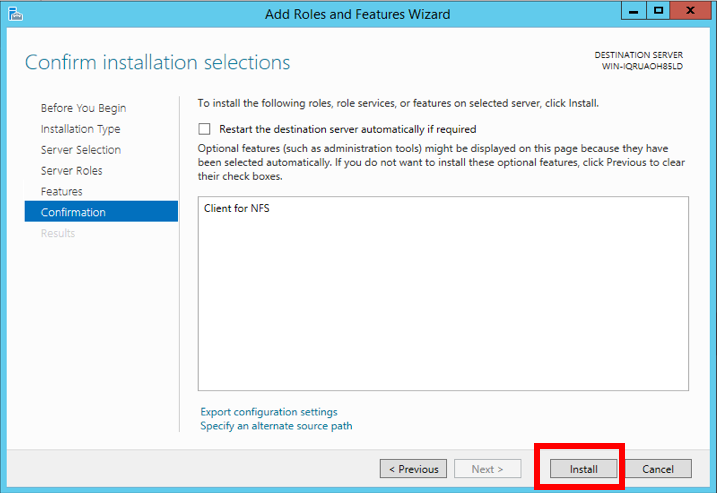Image resolution: width=717 pixels, height=493 pixels.
Task: Select Client for NFS in the list
Action: (237, 209)
